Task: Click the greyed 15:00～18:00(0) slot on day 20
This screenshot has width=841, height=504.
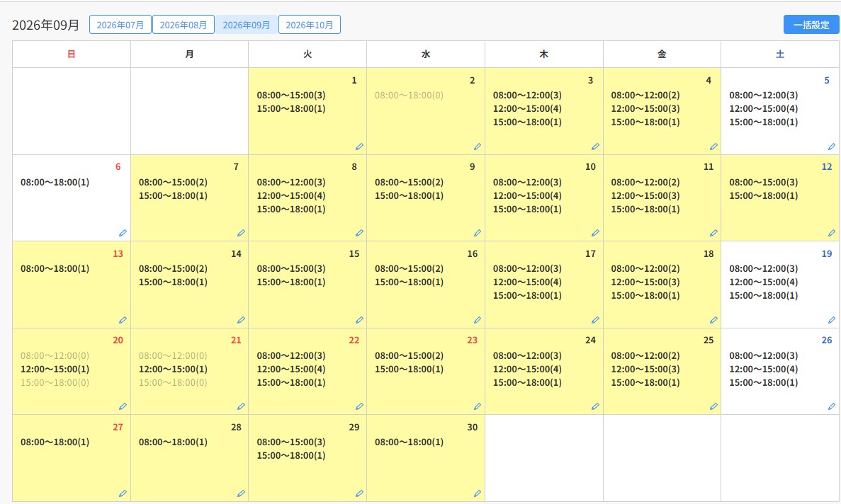Action: (55, 382)
